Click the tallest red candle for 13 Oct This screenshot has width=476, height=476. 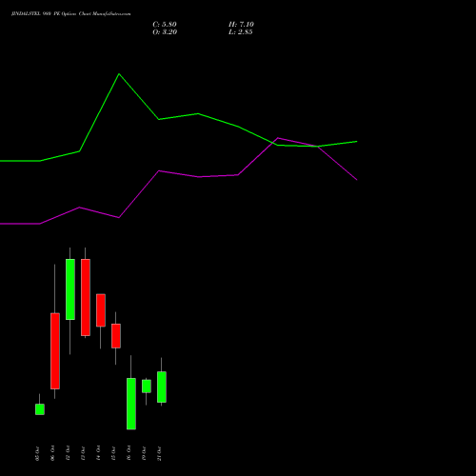[x=86, y=297]
